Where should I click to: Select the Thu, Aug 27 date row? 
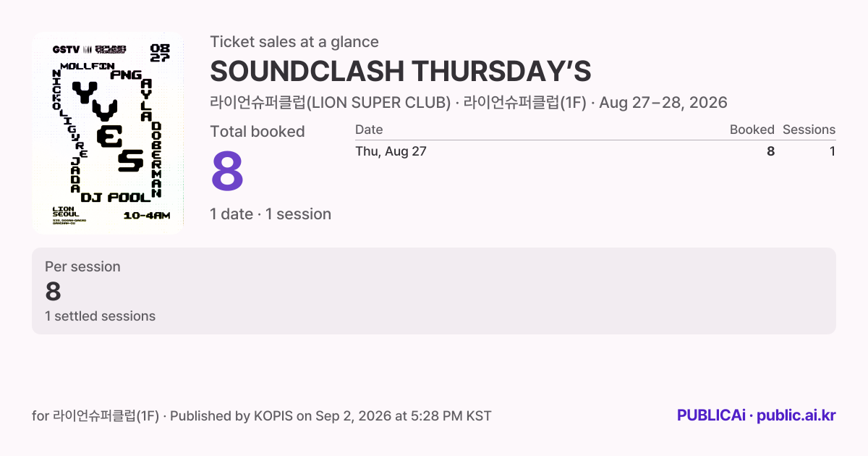point(595,151)
